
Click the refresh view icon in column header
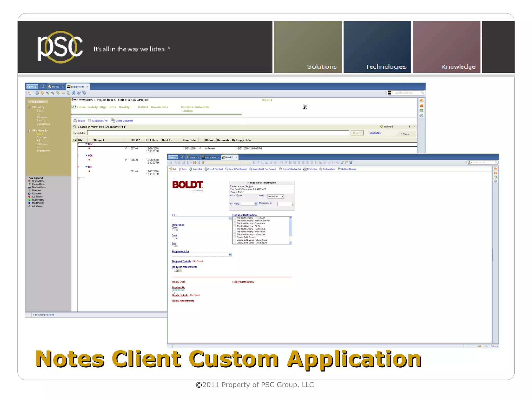coord(75,140)
